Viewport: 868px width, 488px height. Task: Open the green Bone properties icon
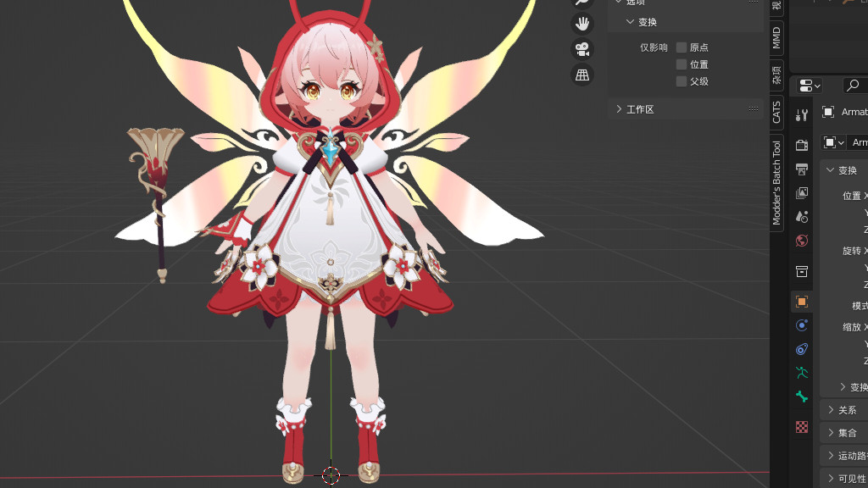tap(802, 396)
